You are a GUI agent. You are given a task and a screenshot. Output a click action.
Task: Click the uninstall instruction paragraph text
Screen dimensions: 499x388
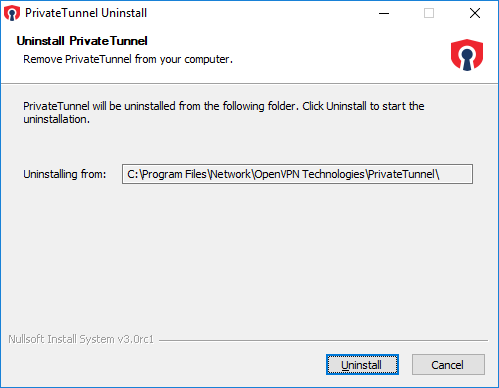click(x=223, y=112)
